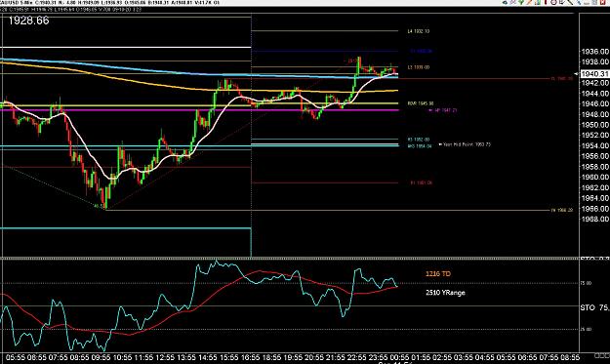Click the 09:55 time axis label
This screenshot has height=364, width=610.
tap(102, 357)
